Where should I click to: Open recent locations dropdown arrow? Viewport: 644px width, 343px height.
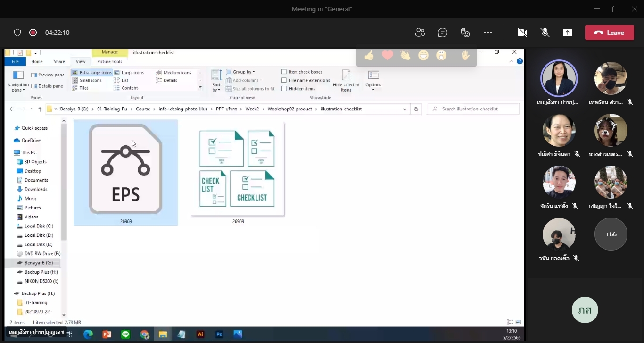pos(32,109)
